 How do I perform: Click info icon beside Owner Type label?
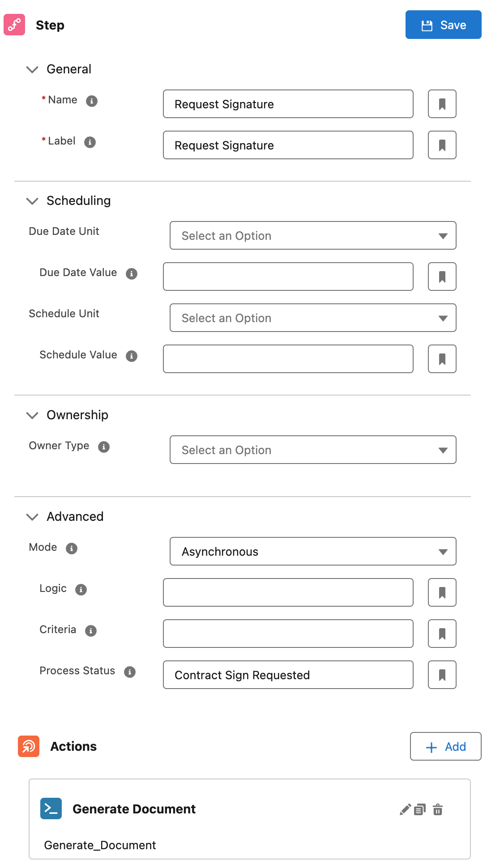[104, 447]
